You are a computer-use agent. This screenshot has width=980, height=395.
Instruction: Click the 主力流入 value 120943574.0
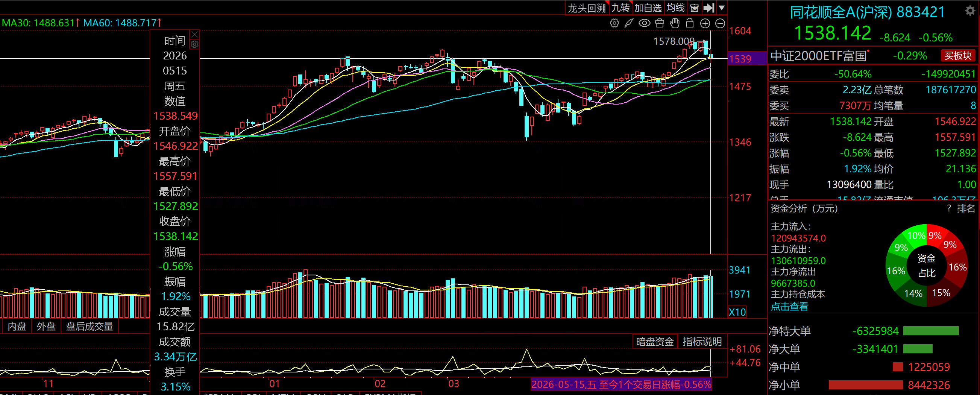pyautogui.click(x=798, y=238)
